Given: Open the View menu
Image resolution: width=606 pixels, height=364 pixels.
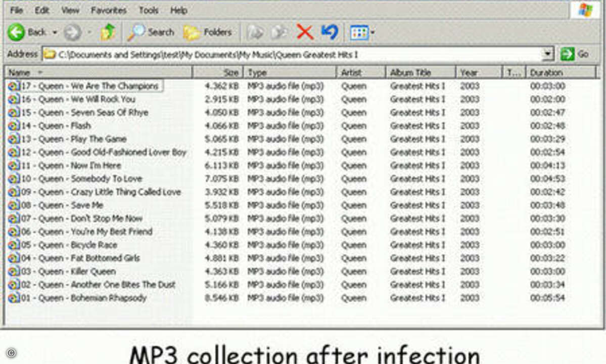Looking at the screenshot, I should click(x=70, y=10).
